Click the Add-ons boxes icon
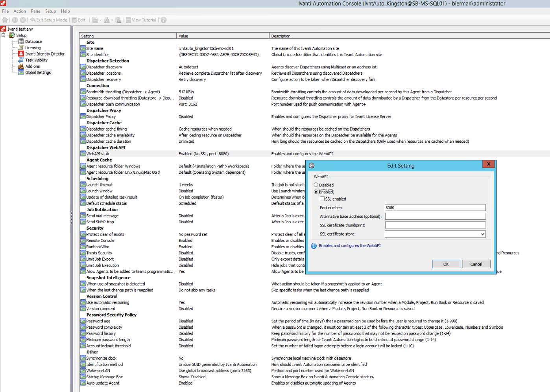 coord(21,66)
